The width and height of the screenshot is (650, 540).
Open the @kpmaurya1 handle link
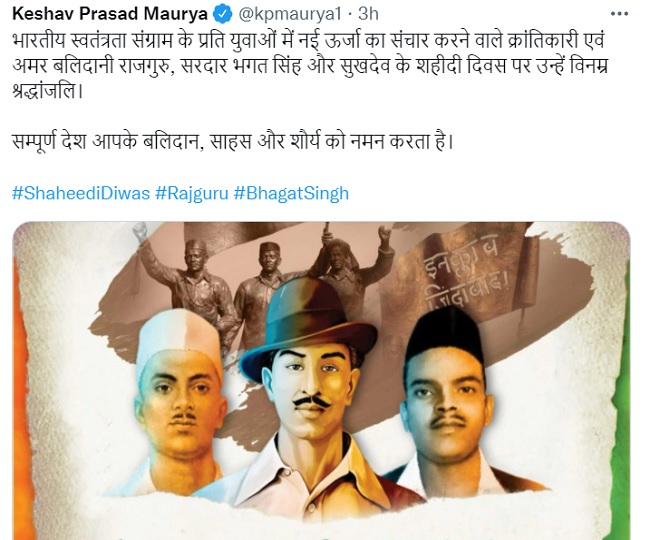[x=290, y=15]
